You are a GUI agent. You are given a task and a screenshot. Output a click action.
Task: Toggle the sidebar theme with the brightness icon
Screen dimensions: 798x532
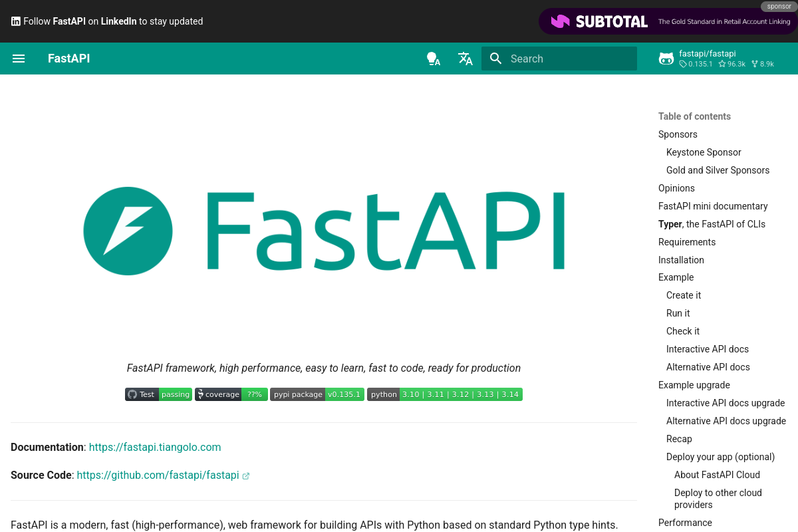point(434,59)
